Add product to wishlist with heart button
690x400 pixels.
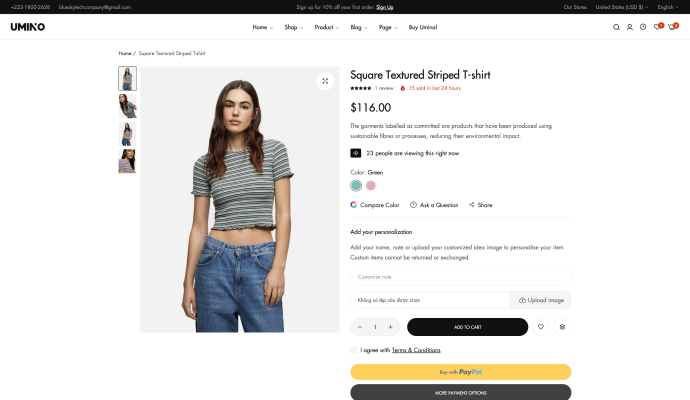(x=541, y=327)
